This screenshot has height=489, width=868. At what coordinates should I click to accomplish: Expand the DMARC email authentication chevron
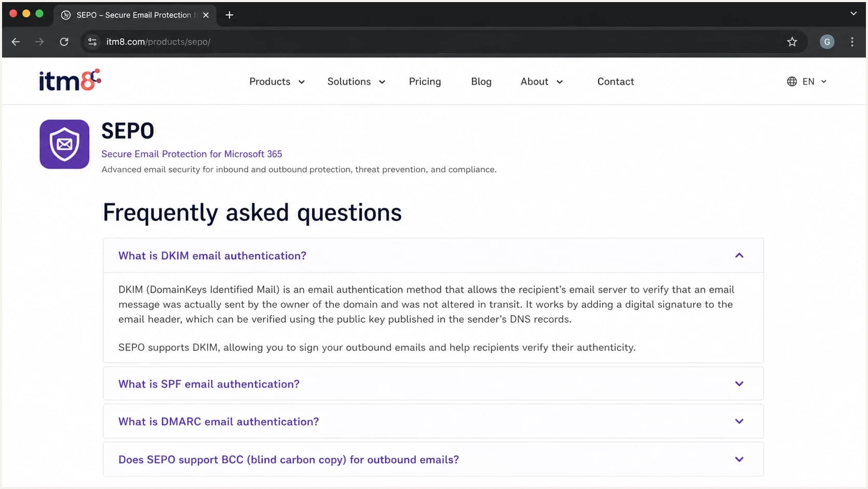tap(739, 421)
